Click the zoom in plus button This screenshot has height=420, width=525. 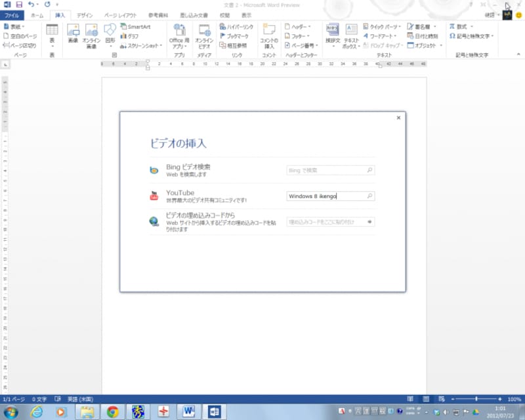[x=500, y=399]
